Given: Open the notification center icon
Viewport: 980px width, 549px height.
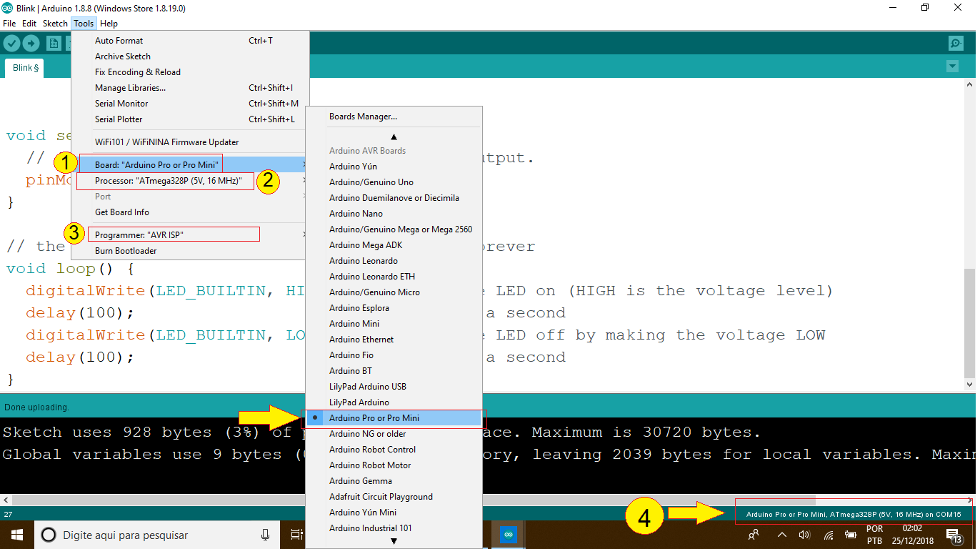Looking at the screenshot, I should [x=954, y=535].
